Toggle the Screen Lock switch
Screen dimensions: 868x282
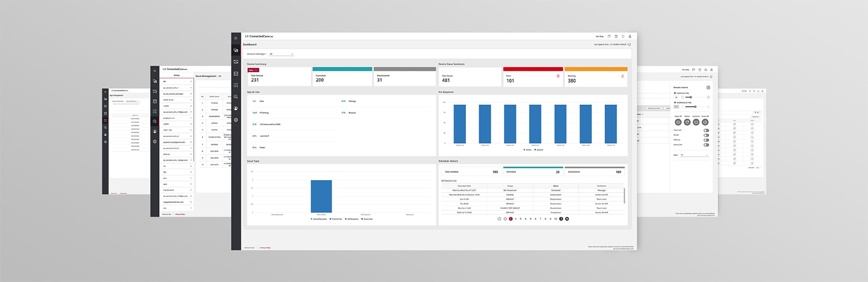tap(706, 145)
